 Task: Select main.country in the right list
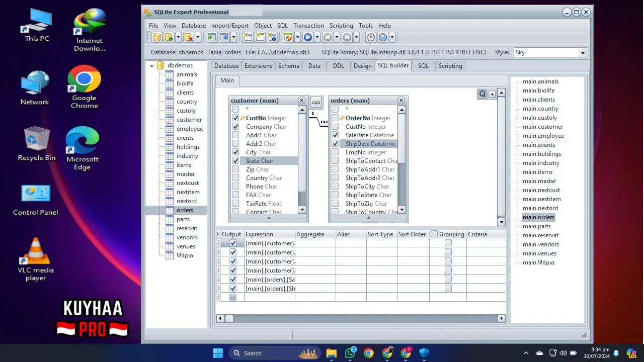tap(540, 109)
